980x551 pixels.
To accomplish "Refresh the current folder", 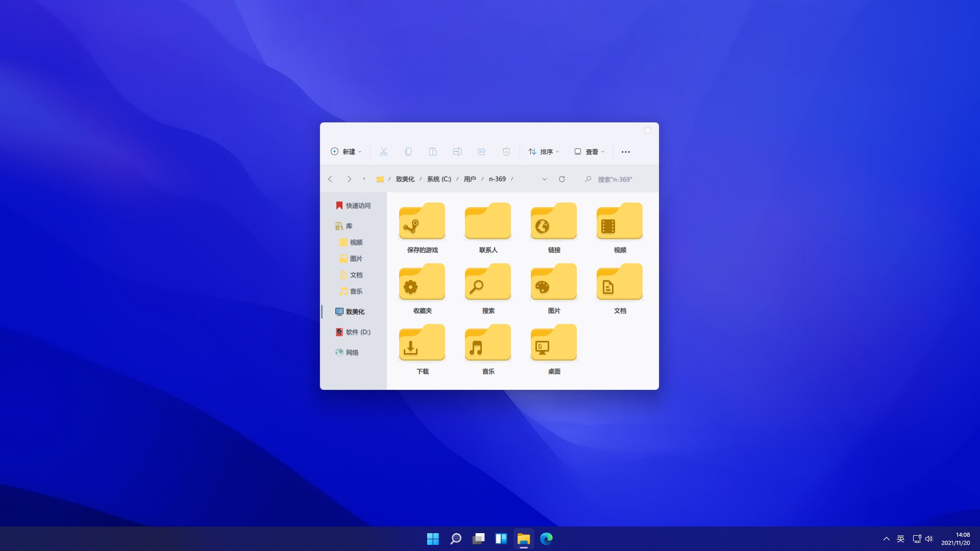I will tap(562, 179).
